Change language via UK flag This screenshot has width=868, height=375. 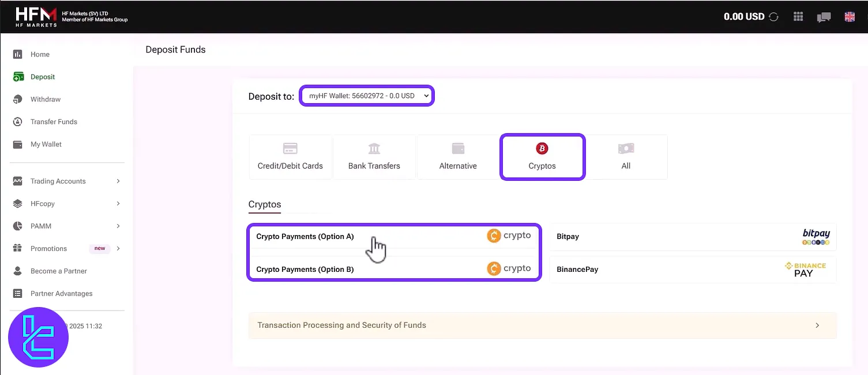click(850, 17)
